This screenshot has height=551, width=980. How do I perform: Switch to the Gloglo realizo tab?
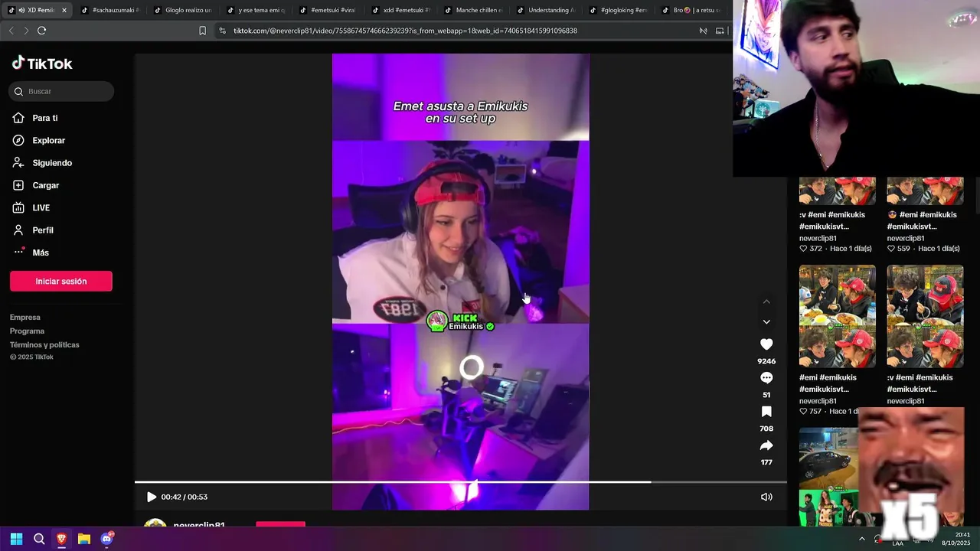coord(182,10)
